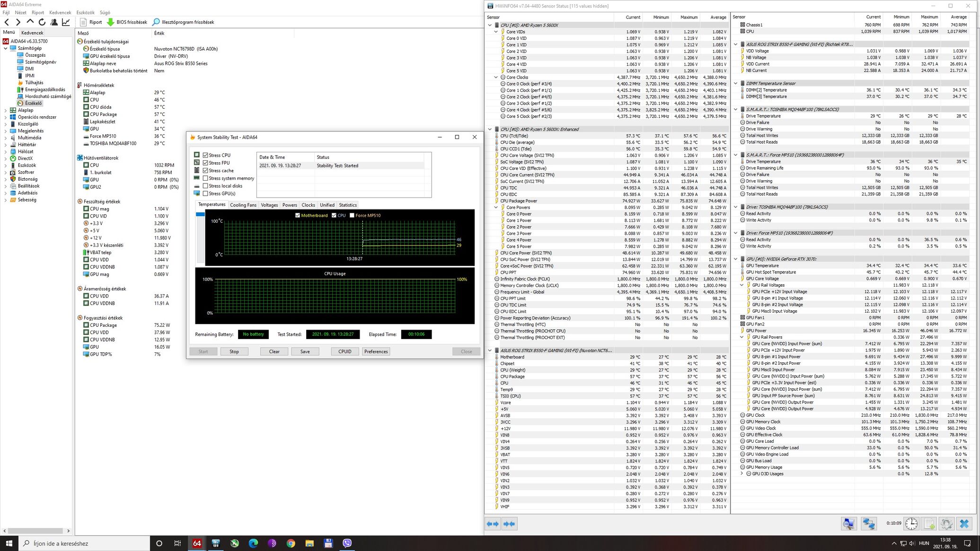Image resolution: width=980 pixels, height=551 pixels.
Task: Expand GPU D3D Usages sensor group
Action: point(742,473)
